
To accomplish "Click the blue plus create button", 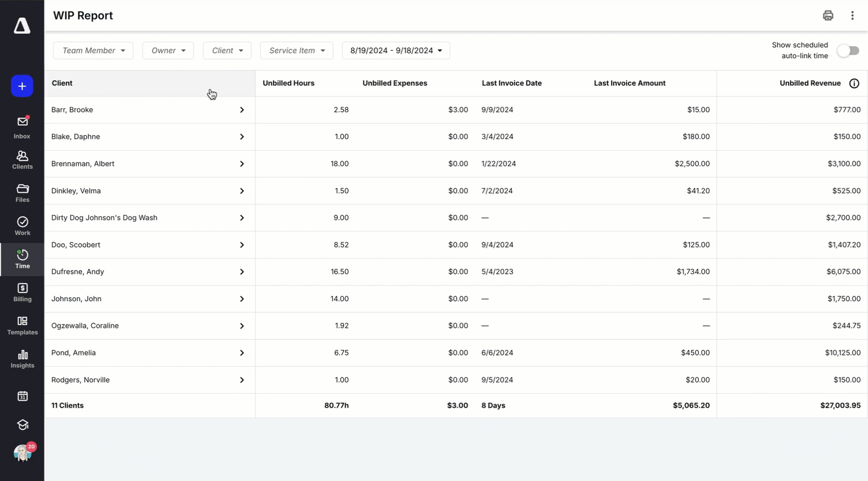I will (22, 86).
